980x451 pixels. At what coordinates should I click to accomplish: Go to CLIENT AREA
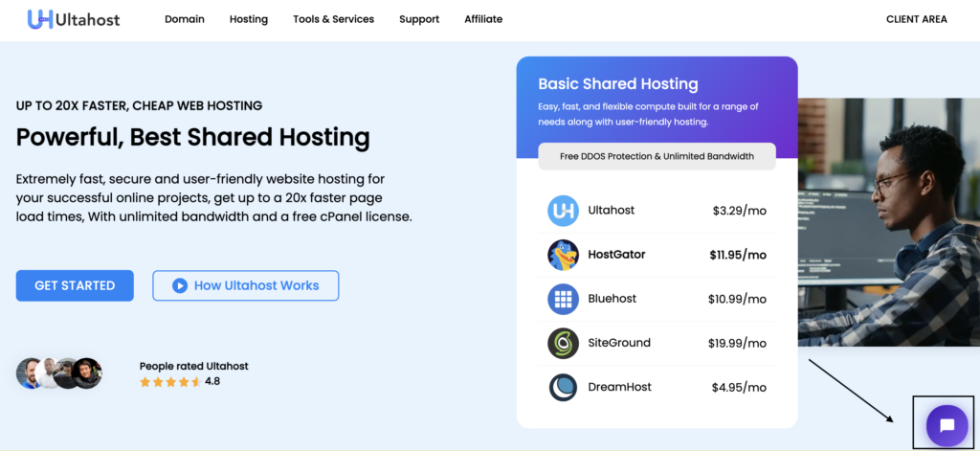point(916,19)
